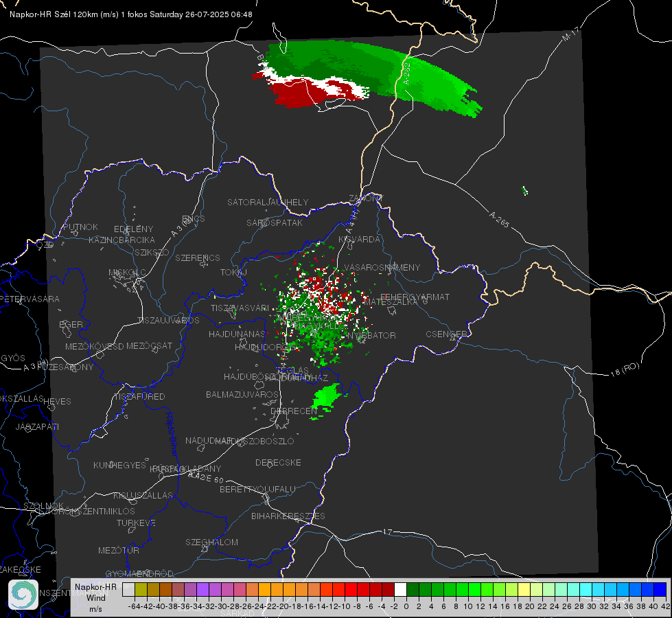Select the SZEGHALOM city label
Image resolution: width=672 pixels, height=618 pixels.
(211, 542)
